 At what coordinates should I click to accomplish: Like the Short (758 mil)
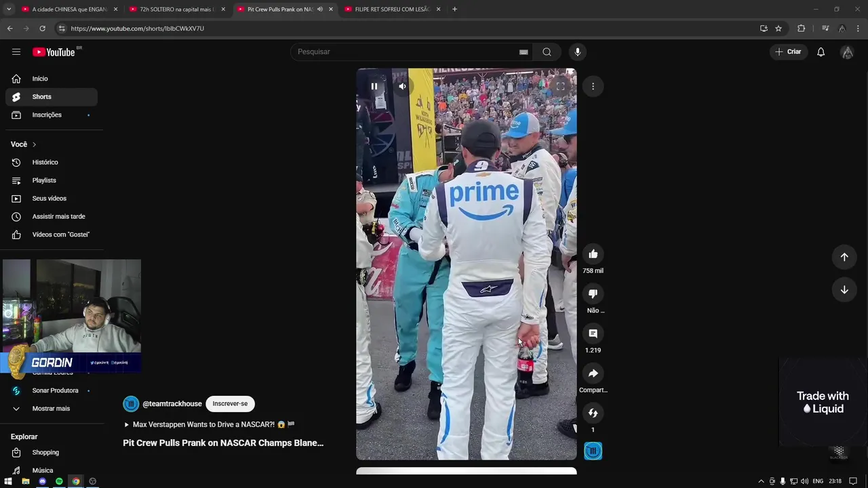[593, 254]
